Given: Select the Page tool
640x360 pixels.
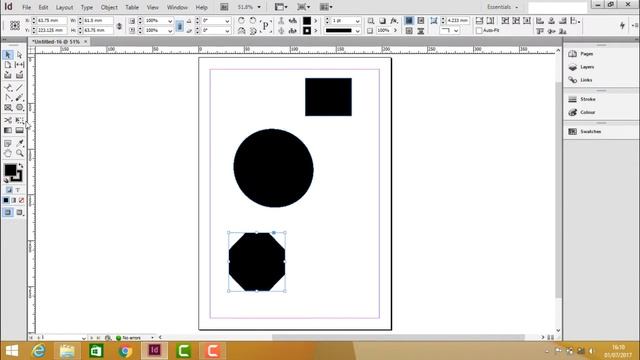Looking at the screenshot, I should [8, 65].
